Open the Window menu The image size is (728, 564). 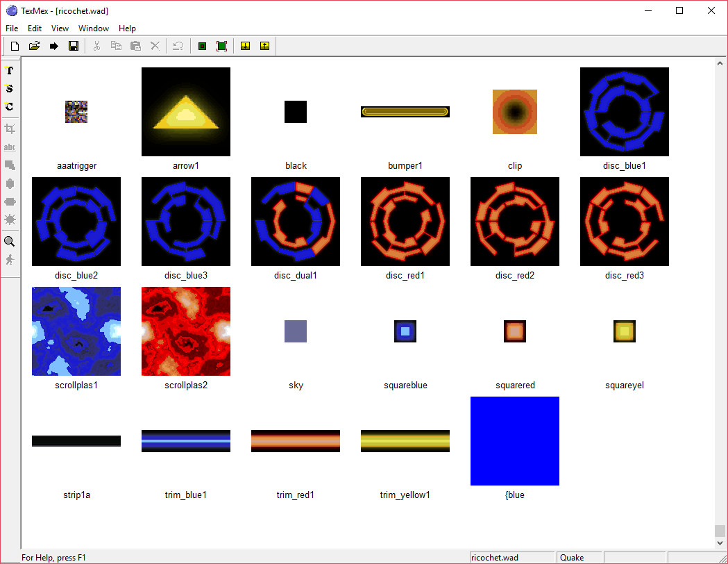click(x=93, y=28)
